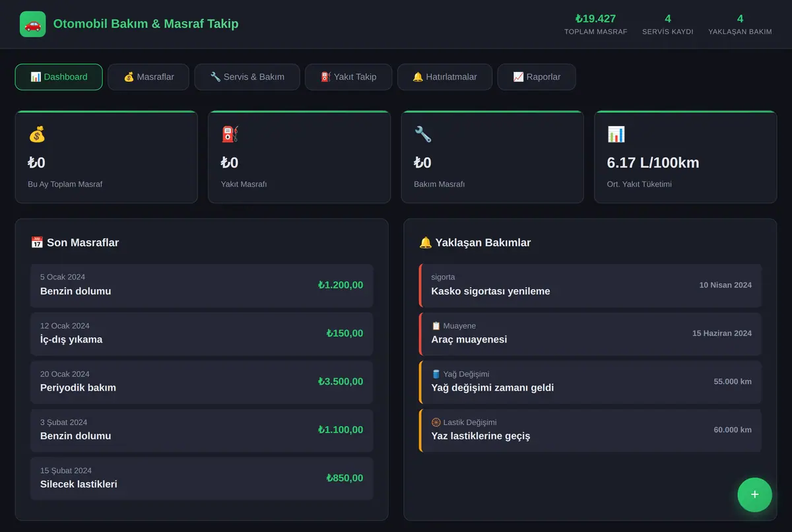Click the green floating plus button

[754, 495]
